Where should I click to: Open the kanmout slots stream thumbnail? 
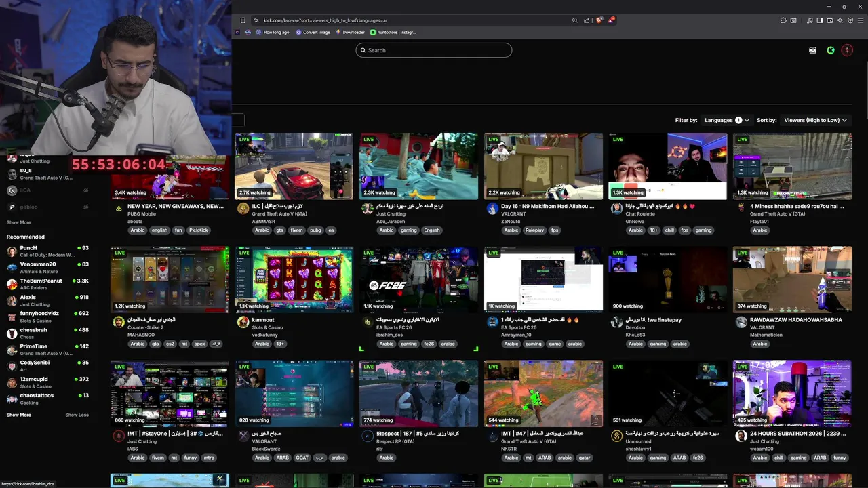pyautogui.click(x=294, y=280)
